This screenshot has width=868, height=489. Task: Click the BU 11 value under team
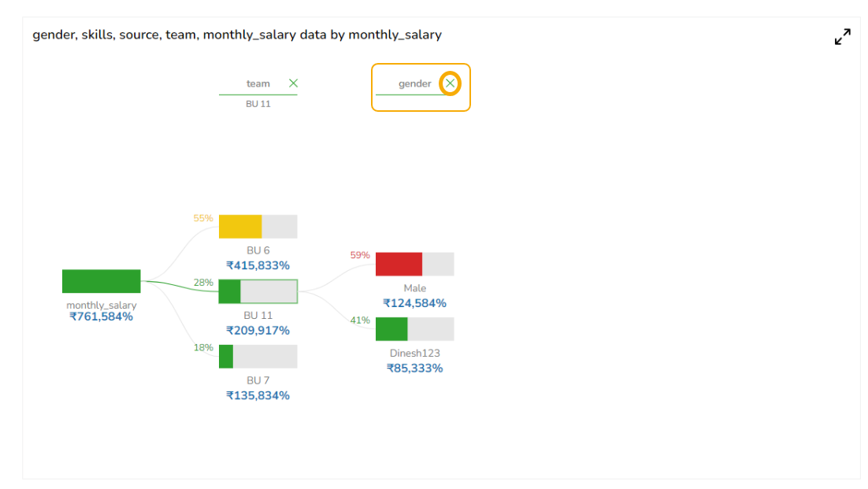258,104
